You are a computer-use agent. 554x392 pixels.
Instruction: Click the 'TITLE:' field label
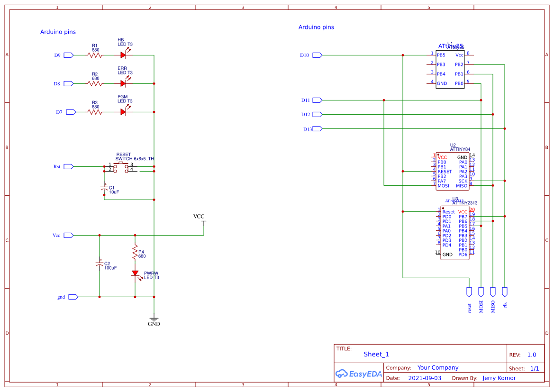pos(344,349)
